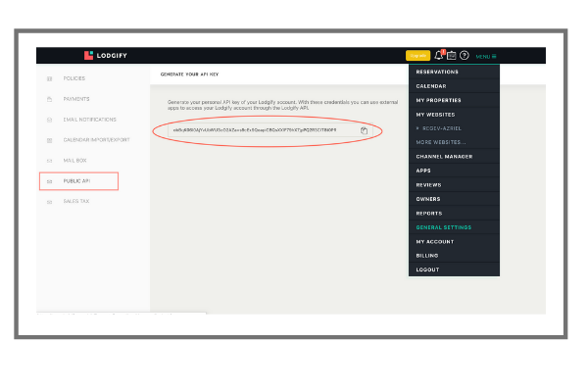Click the Payments sidebar icon
Image resolution: width=588 pixels, height=392 pixels.
click(50, 99)
